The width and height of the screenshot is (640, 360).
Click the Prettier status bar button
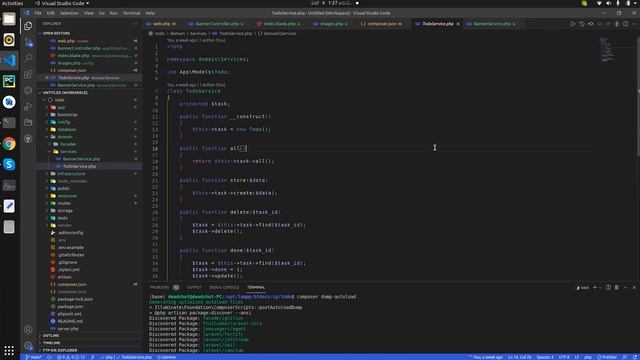(607, 357)
